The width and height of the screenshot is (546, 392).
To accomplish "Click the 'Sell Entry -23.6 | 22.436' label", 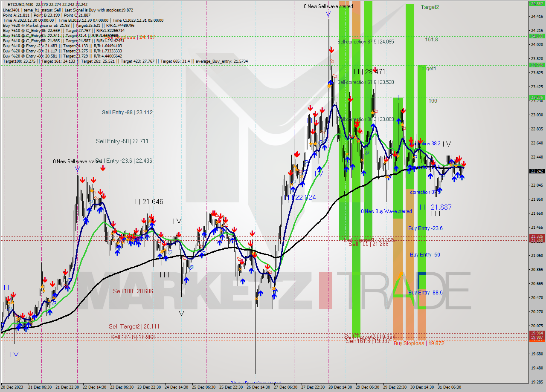I will coord(124,161).
